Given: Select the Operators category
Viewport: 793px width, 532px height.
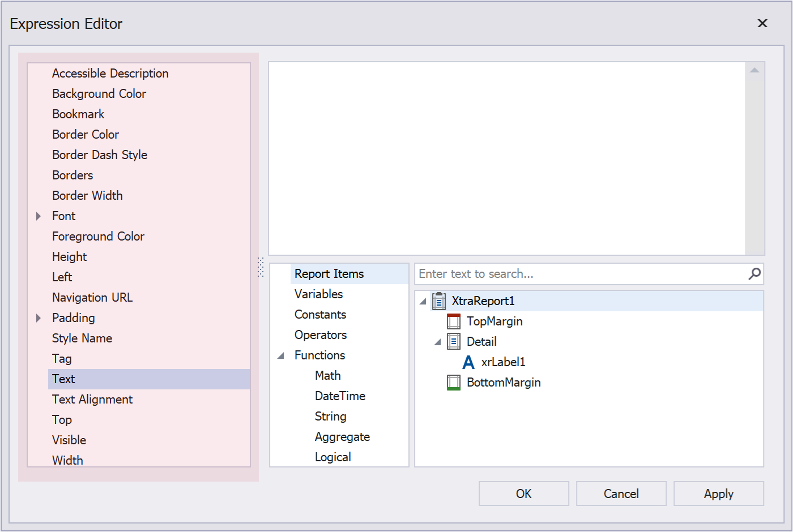Looking at the screenshot, I should 321,334.
